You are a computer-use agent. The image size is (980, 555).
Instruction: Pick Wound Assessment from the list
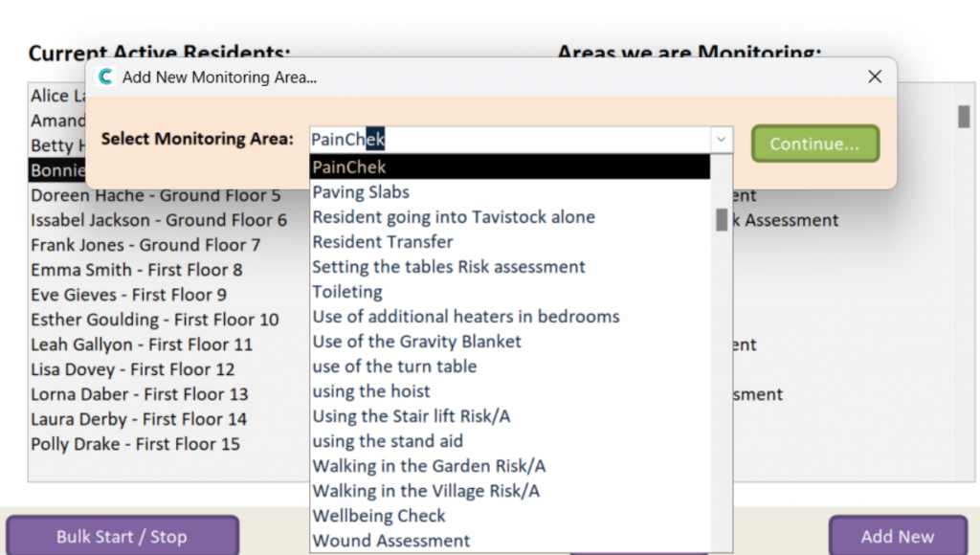click(391, 541)
